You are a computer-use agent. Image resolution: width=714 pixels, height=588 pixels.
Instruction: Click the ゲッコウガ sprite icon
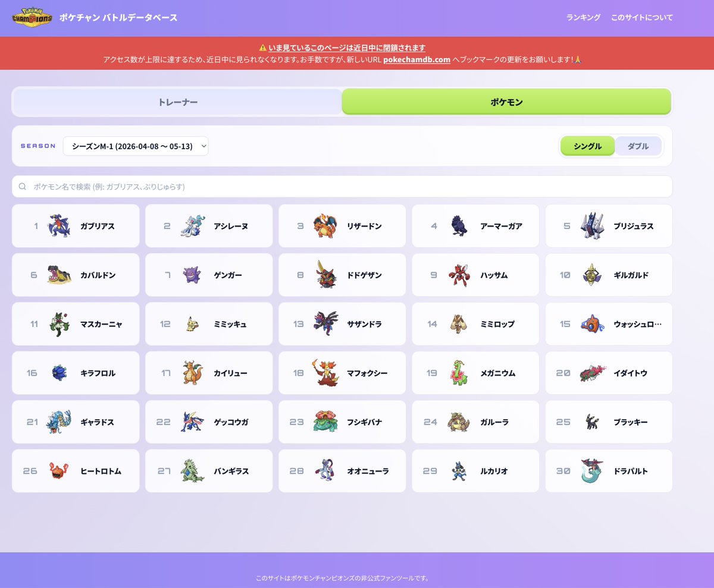pyautogui.click(x=192, y=422)
